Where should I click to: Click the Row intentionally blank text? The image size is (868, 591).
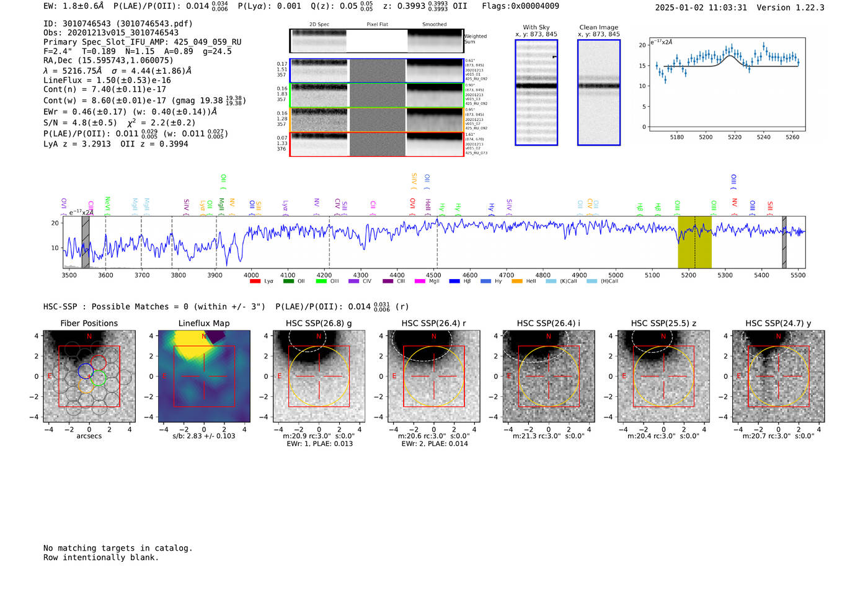coord(101,558)
